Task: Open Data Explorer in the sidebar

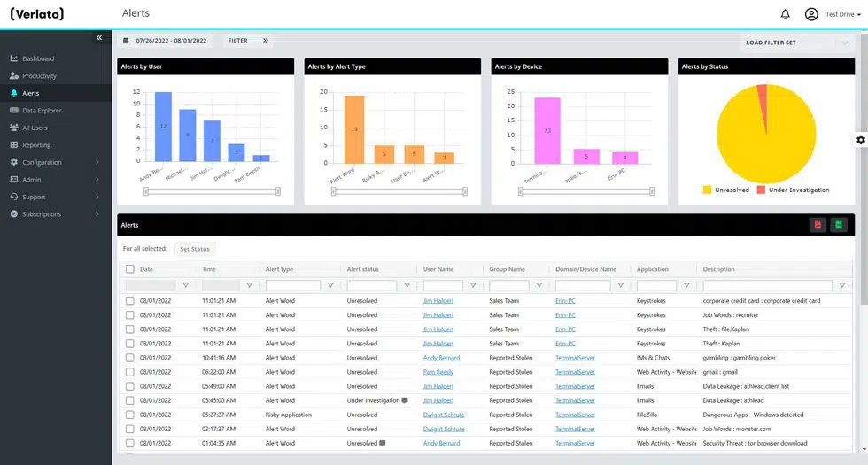Action: [x=42, y=111]
